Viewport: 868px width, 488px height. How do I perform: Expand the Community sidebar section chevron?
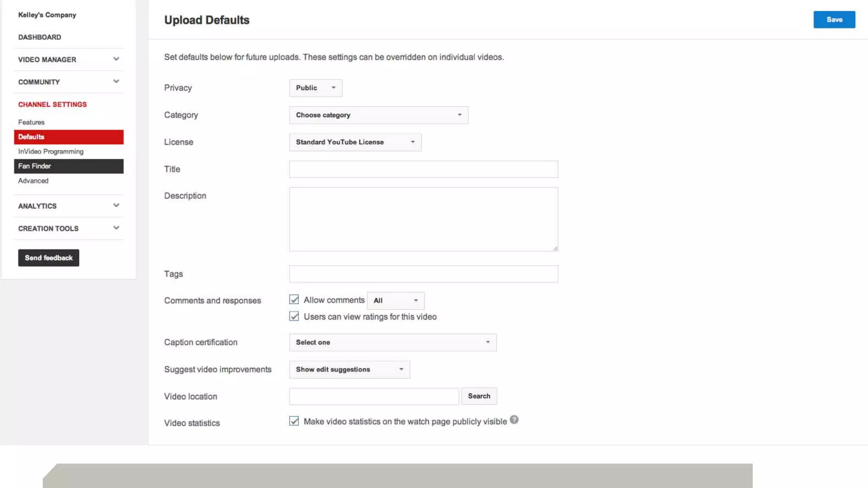pos(116,81)
